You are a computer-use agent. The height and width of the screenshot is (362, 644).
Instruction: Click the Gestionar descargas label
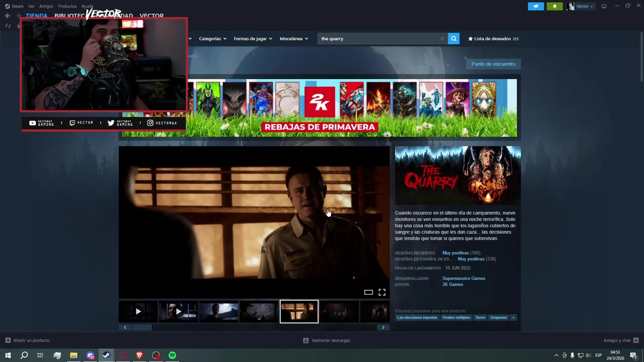(x=331, y=340)
